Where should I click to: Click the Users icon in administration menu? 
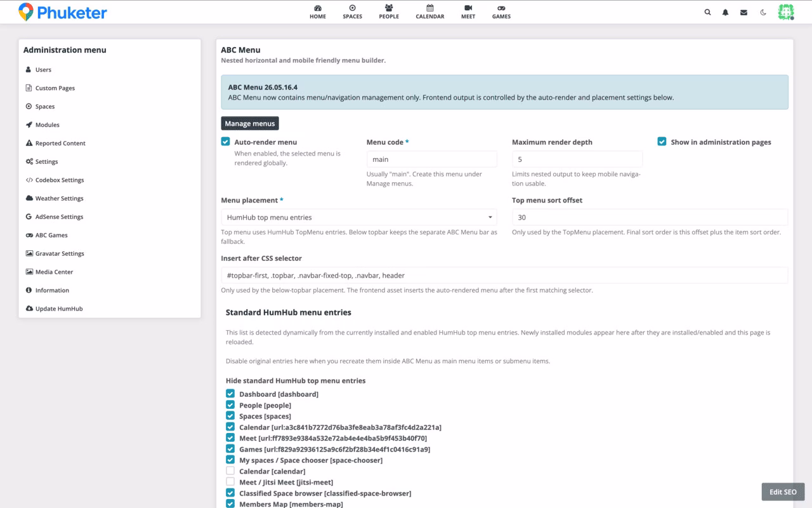(x=29, y=70)
